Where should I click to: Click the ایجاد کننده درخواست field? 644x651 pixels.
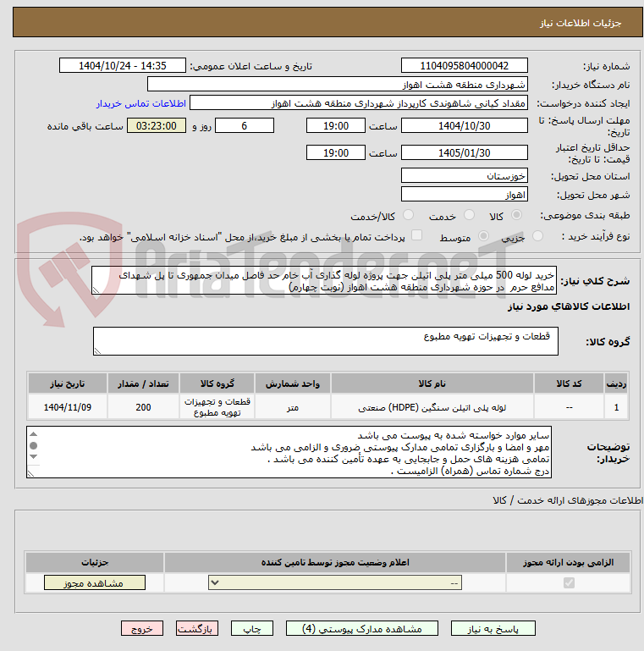coord(359,103)
